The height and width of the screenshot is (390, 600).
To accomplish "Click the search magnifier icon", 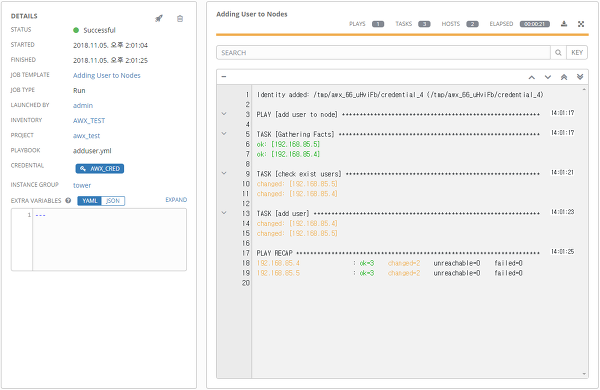I will (x=558, y=52).
